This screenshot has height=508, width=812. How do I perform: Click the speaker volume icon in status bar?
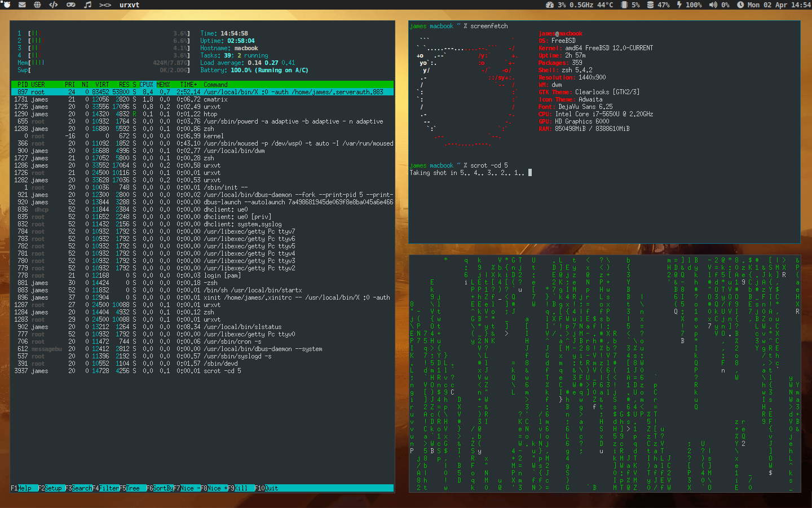click(713, 5)
